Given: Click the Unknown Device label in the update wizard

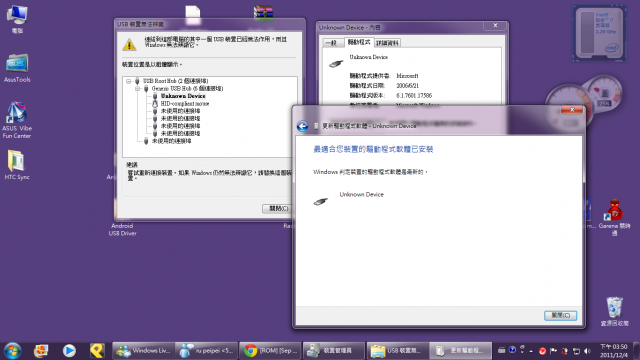Looking at the screenshot, I should point(361,195).
